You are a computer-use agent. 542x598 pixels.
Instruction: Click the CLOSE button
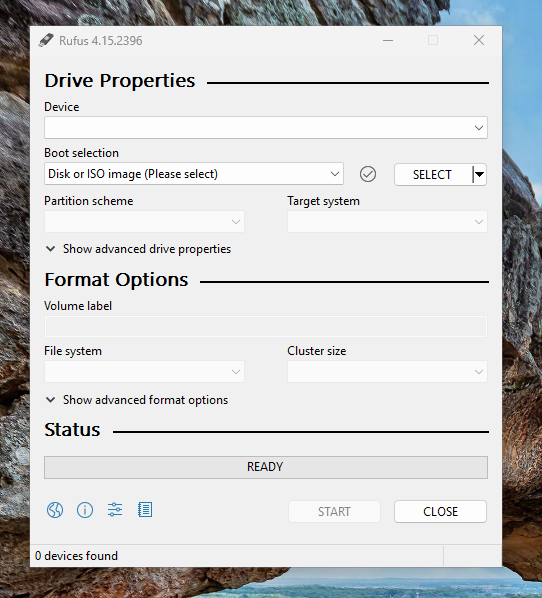click(x=441, y=511)
